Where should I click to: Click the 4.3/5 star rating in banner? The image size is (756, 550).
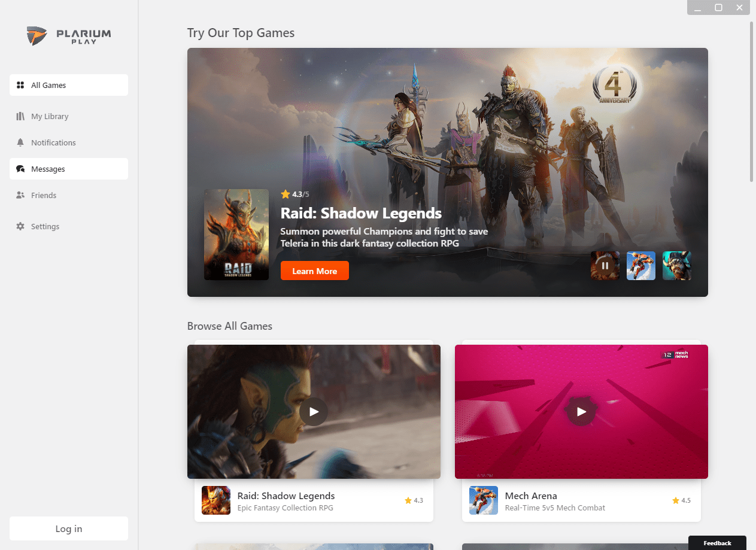click(295, 194)
